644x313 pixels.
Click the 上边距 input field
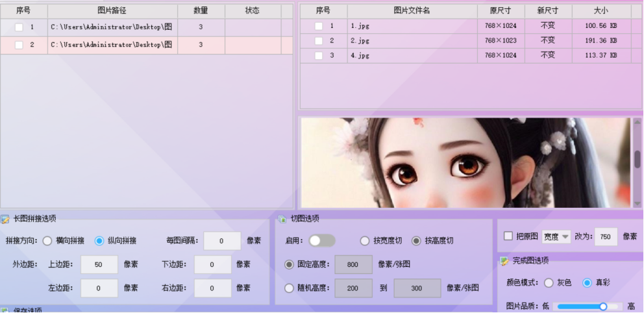99,265
